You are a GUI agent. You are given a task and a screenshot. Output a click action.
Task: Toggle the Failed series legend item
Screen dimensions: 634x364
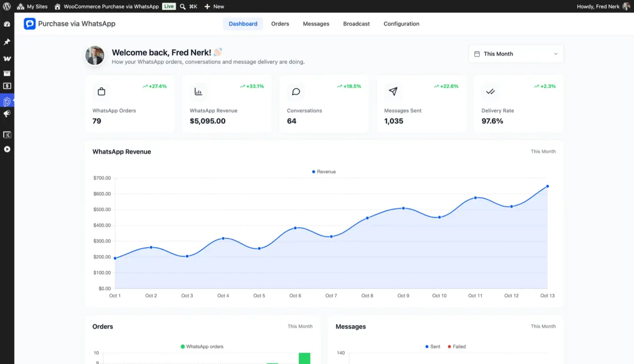pyautogui.click(x=457, y=346)
